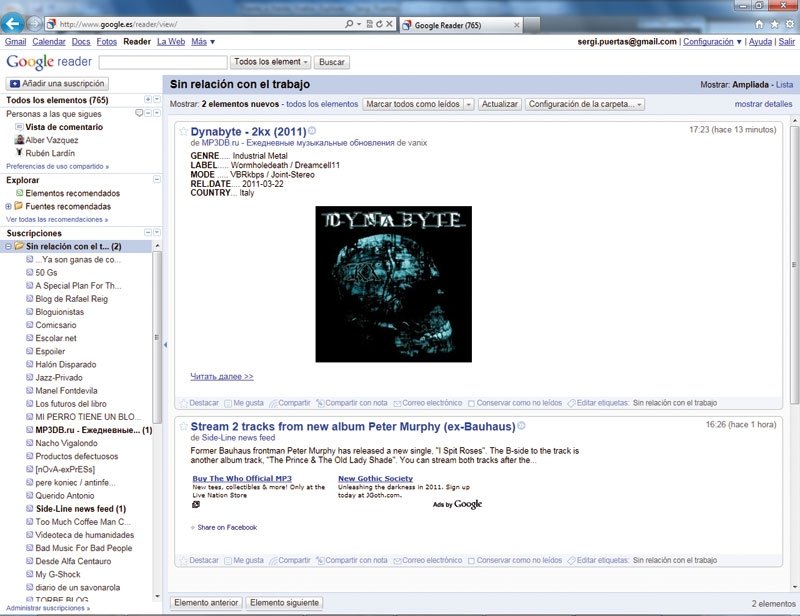The image size is (800, 616).
Task: Email the Peter Murphy entry via Correo electrónico
Action: pyautogui.click(x=428, y=560)
